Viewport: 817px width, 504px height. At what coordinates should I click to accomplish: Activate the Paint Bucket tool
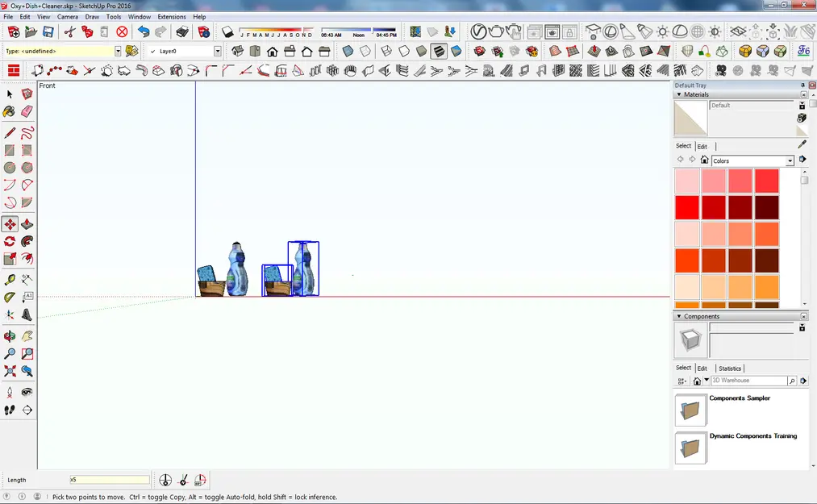click(x=11, y=110)
